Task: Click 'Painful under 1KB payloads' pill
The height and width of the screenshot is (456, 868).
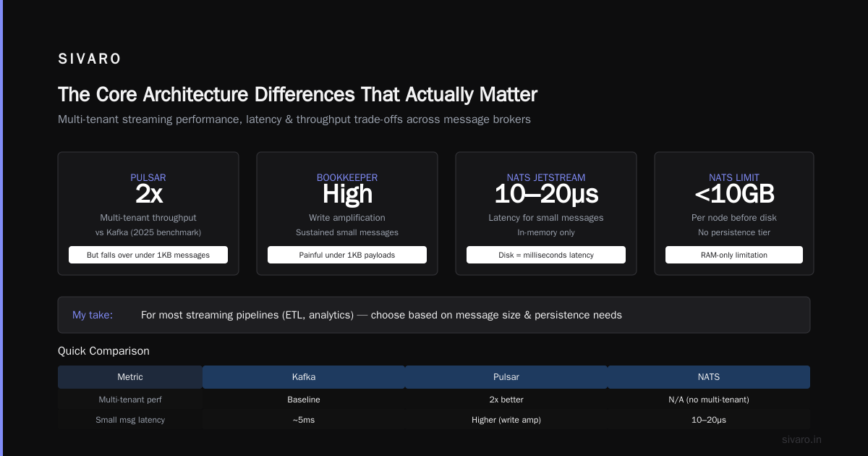Action: (x=347, y=255)
